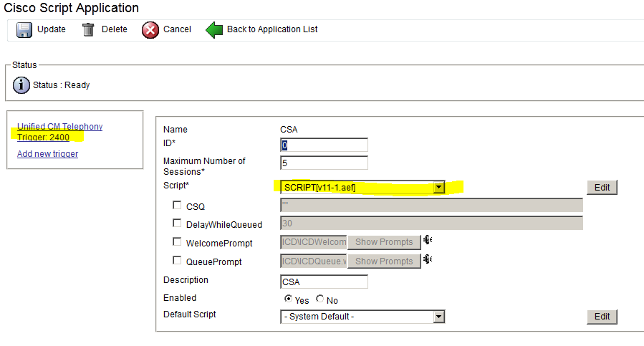Click the Cancel label in toolbar
644x346 pixels.
[x=177, y=29]
